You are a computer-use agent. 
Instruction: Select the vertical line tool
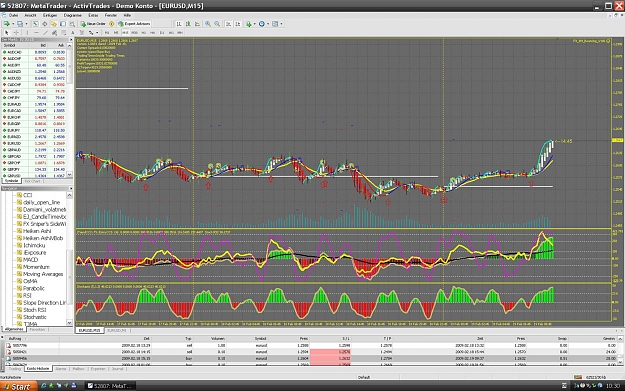tap(27, 32)
